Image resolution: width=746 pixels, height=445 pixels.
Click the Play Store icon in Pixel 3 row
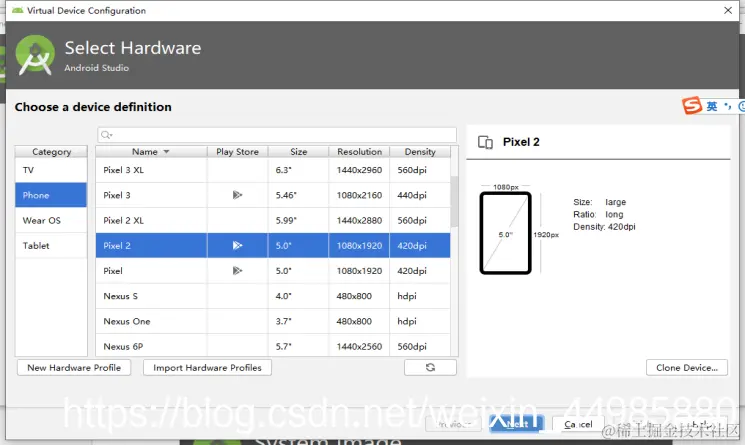click(x=237, y=195)
